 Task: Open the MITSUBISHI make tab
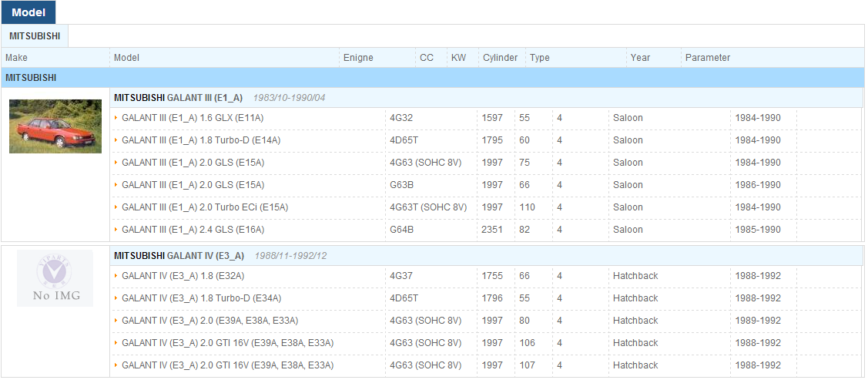pos(35,36)
